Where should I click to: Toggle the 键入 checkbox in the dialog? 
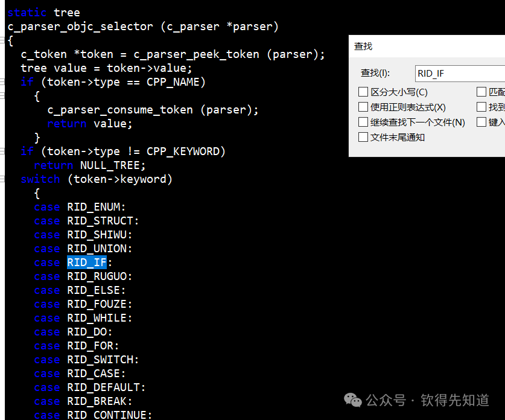pos(483,122)
